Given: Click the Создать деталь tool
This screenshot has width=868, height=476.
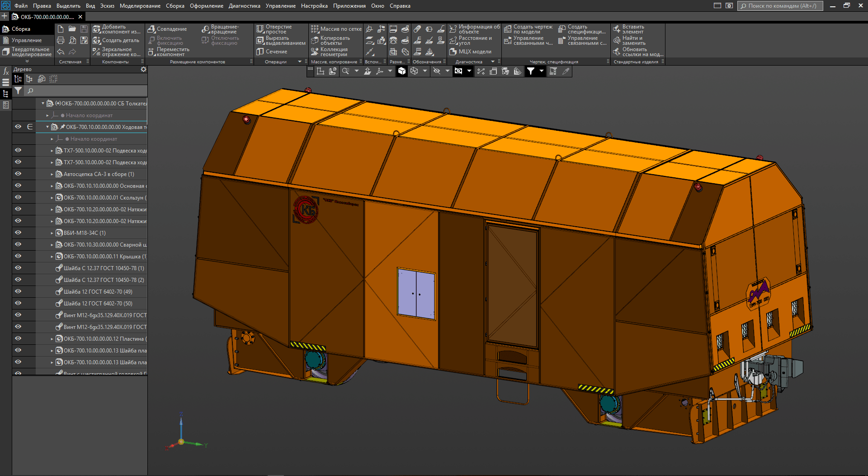Looking at the screenshot, I should [117, 40].
